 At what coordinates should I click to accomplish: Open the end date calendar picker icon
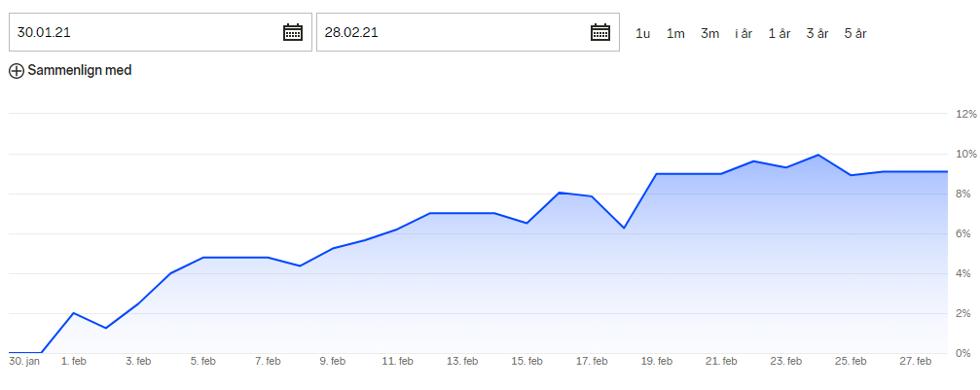[x=600, y=32]
